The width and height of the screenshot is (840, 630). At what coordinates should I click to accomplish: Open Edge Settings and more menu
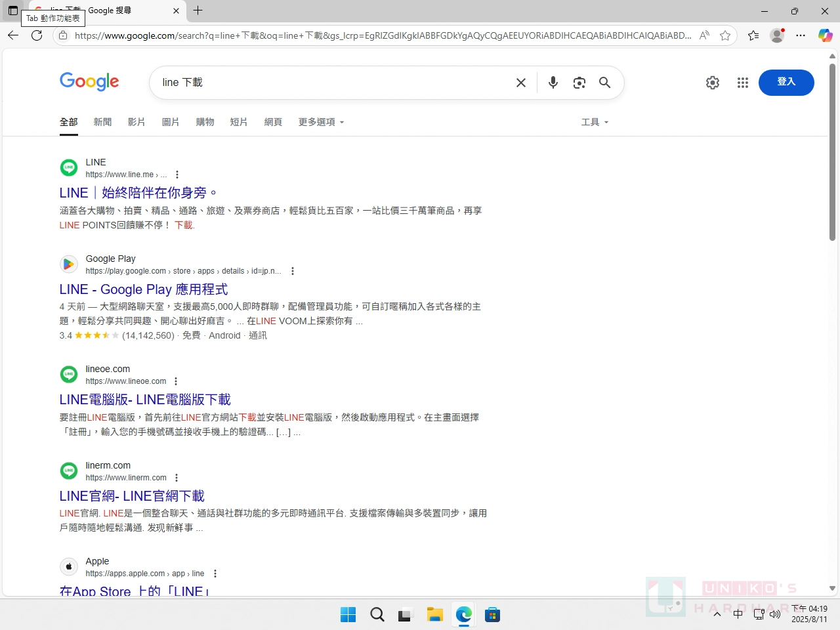point(801,35)
